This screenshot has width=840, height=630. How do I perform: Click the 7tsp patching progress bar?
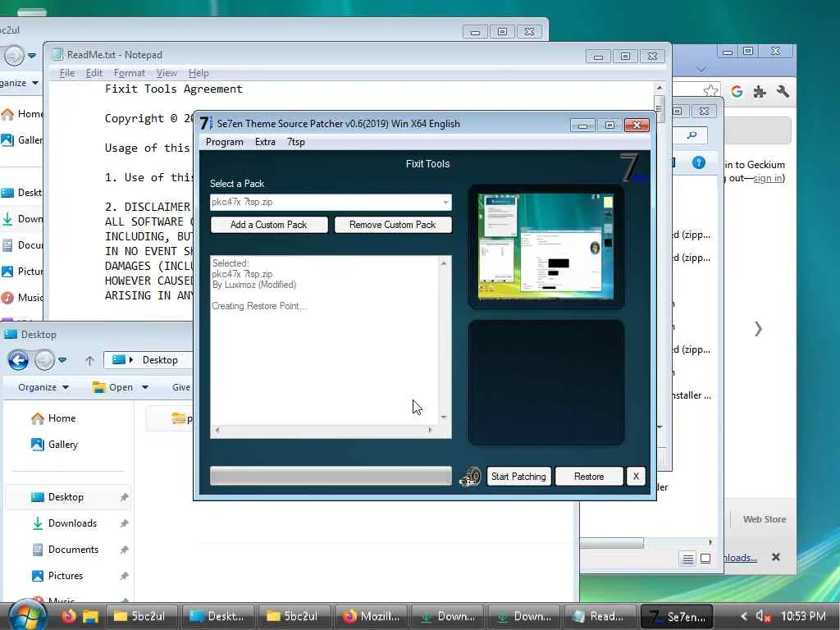click(331, 476)
